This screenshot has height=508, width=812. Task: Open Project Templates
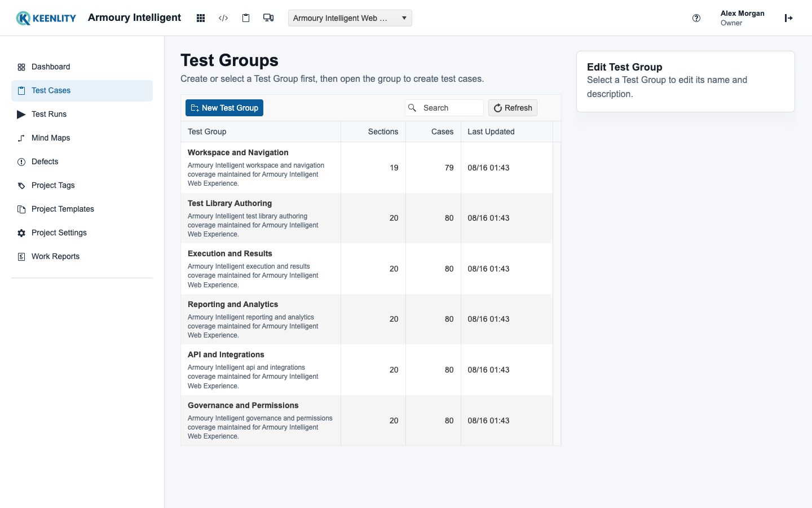click(82, 209)
